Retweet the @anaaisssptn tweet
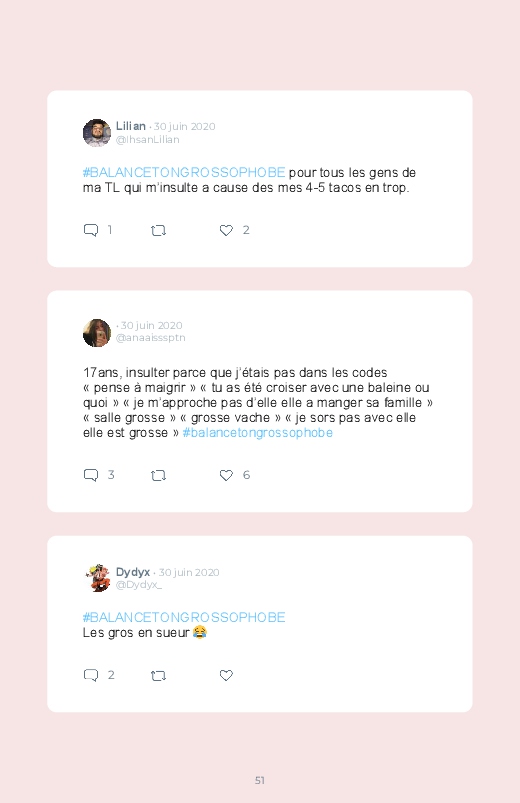The image size is (520, 803). point(158,476)
